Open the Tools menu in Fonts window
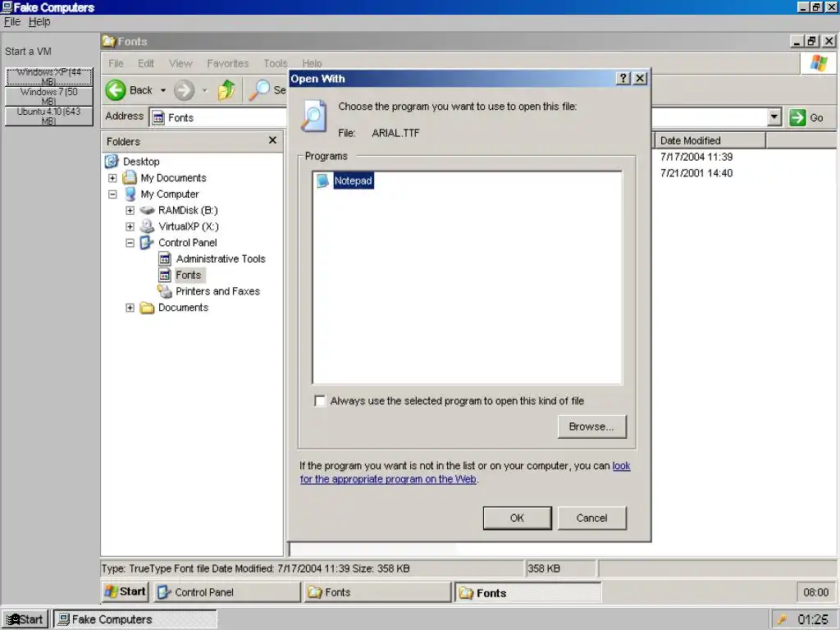Screen dimensions: 840x630 pyautogui.click(x=276, y=63)
